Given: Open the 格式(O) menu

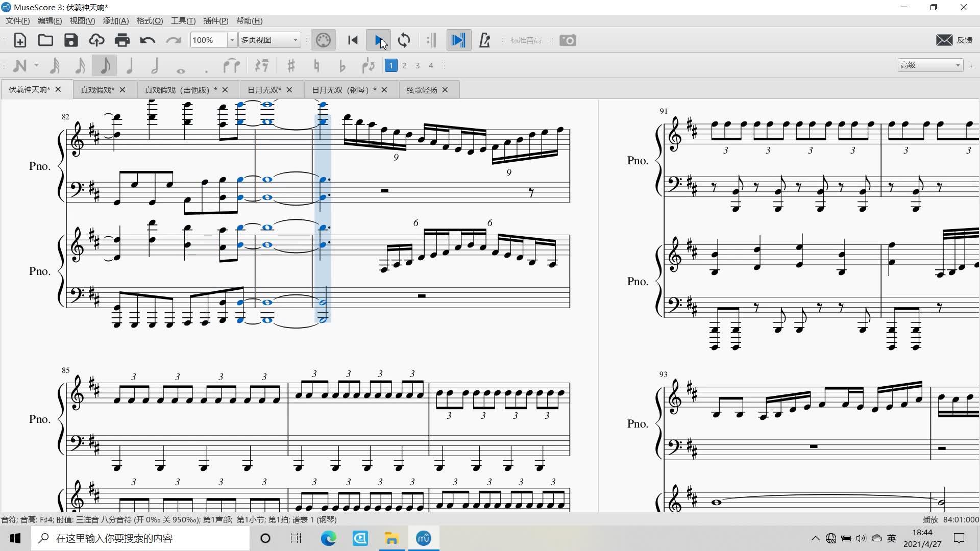Looking at the screenshot, I should point(150,21).
